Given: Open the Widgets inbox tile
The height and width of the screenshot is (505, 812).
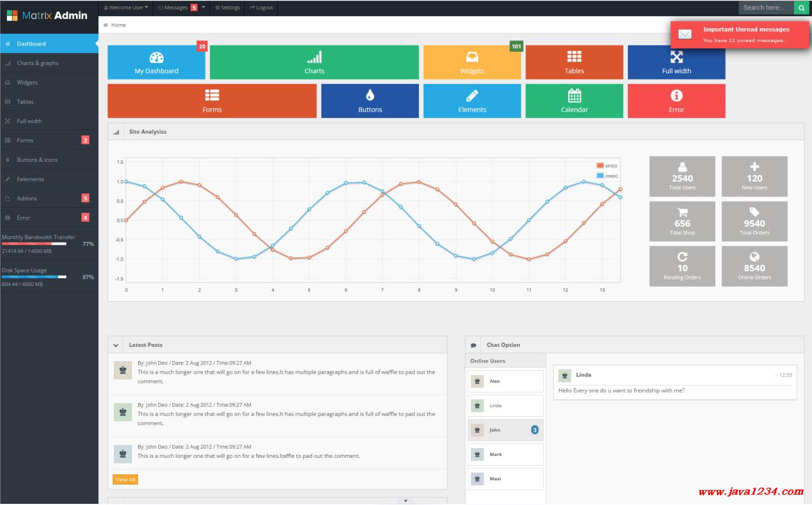Looking at the screenshot, I should pyautogui.click(x=472, y=62).
